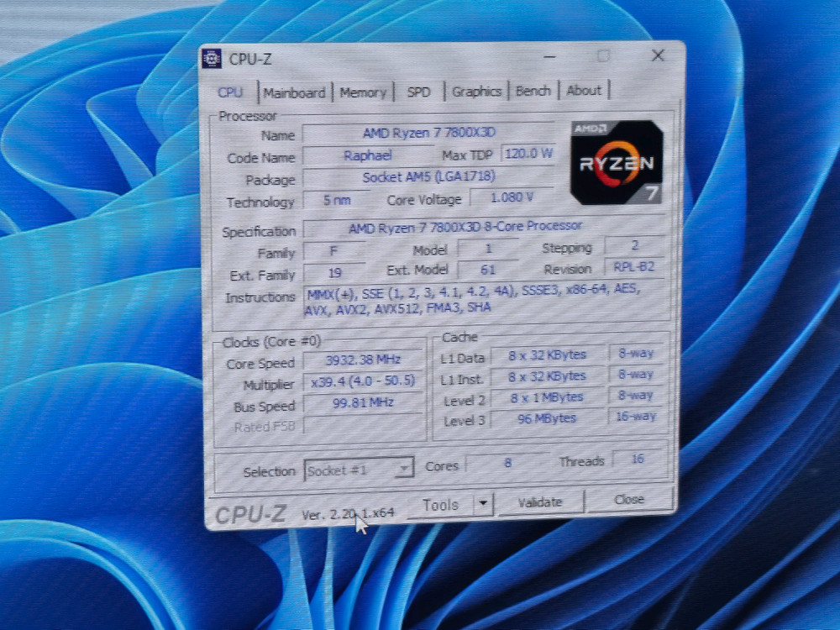
Task: Click the Close button at bottom
Action: tap(629, 499)
